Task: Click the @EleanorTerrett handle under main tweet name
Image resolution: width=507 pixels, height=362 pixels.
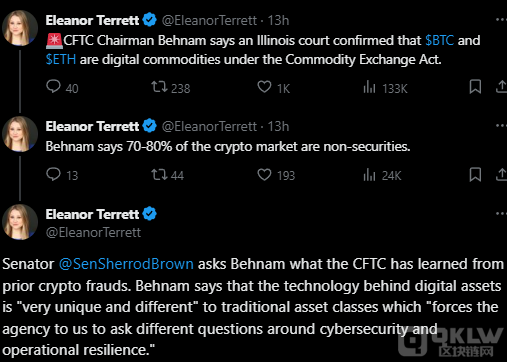Action: pyautogui.click(x=93, y=232)
